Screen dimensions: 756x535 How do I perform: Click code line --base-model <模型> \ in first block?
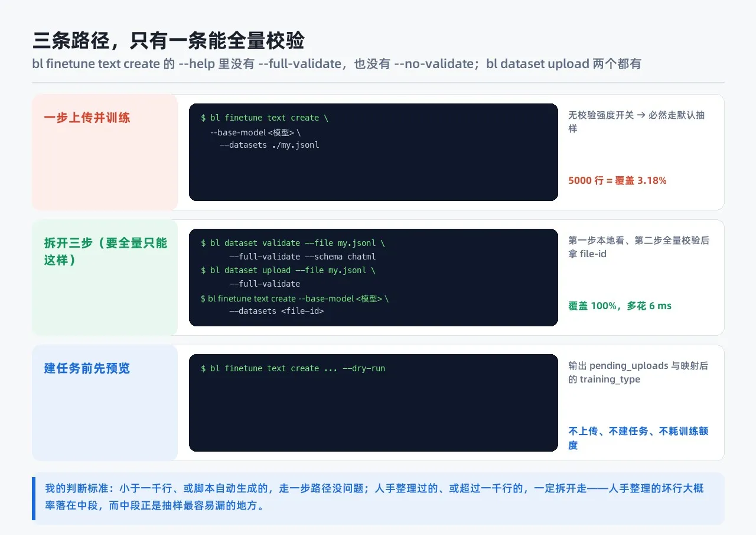tap(256, 132)
